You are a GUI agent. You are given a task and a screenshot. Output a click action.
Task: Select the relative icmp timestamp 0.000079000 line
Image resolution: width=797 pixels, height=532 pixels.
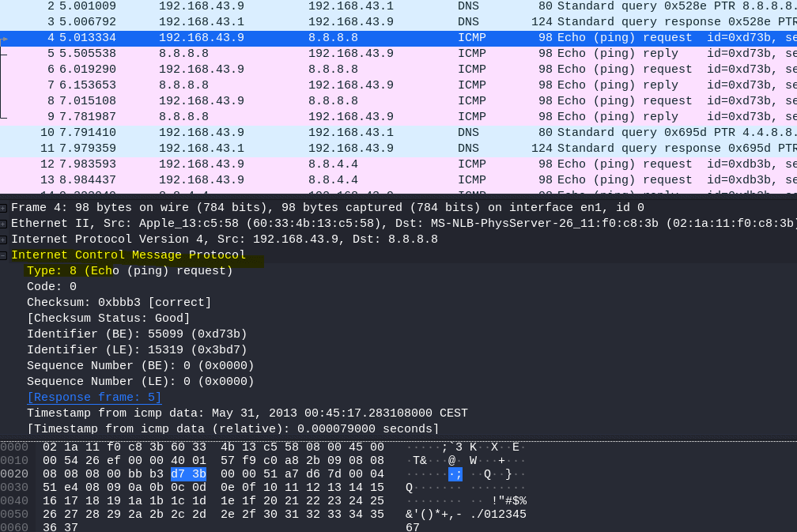pyautogui.click(x=232, y=429)
